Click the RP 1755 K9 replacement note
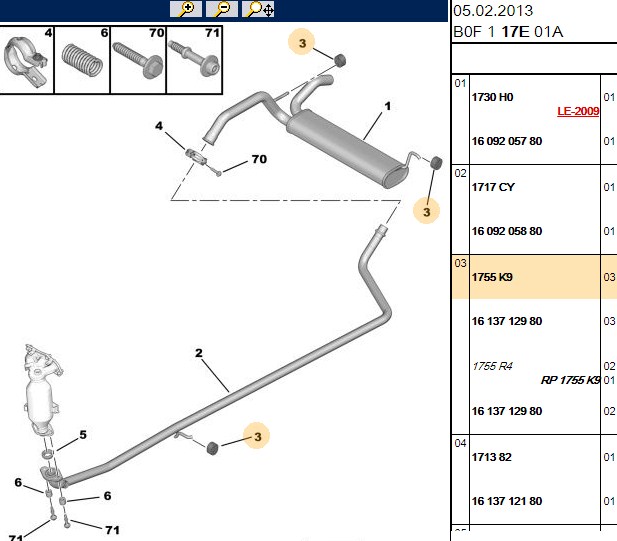Image resolution: width=617 pixels, height=541 pixels. (x=570, y=380)
